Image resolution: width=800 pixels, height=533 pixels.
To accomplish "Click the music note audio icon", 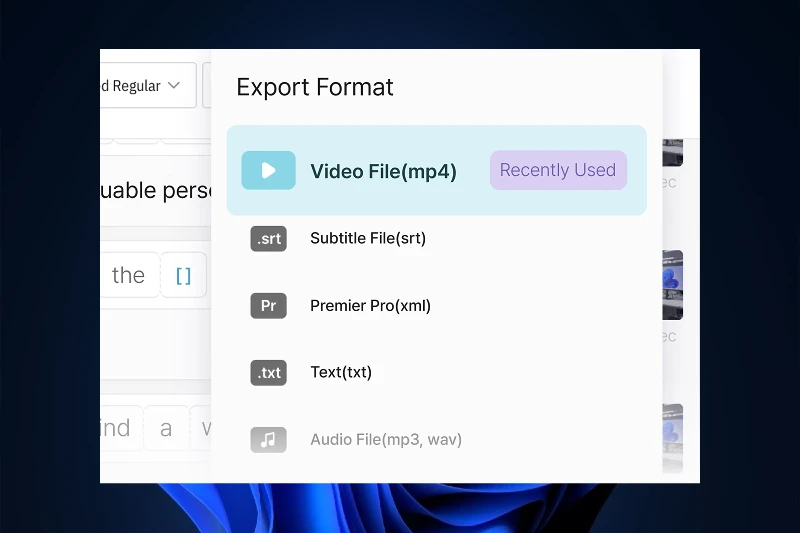I will pos(268,439).
